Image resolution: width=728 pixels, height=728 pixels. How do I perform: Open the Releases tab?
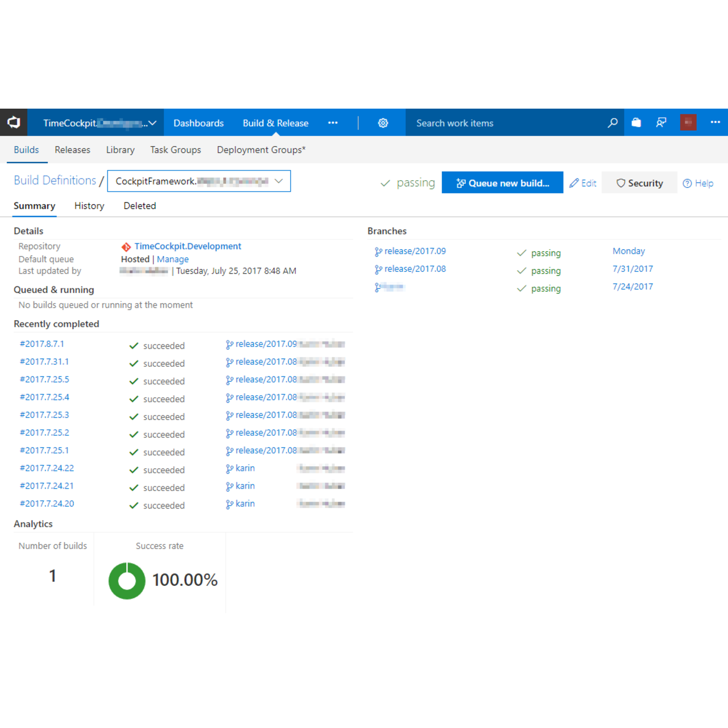tap(72, 150)
